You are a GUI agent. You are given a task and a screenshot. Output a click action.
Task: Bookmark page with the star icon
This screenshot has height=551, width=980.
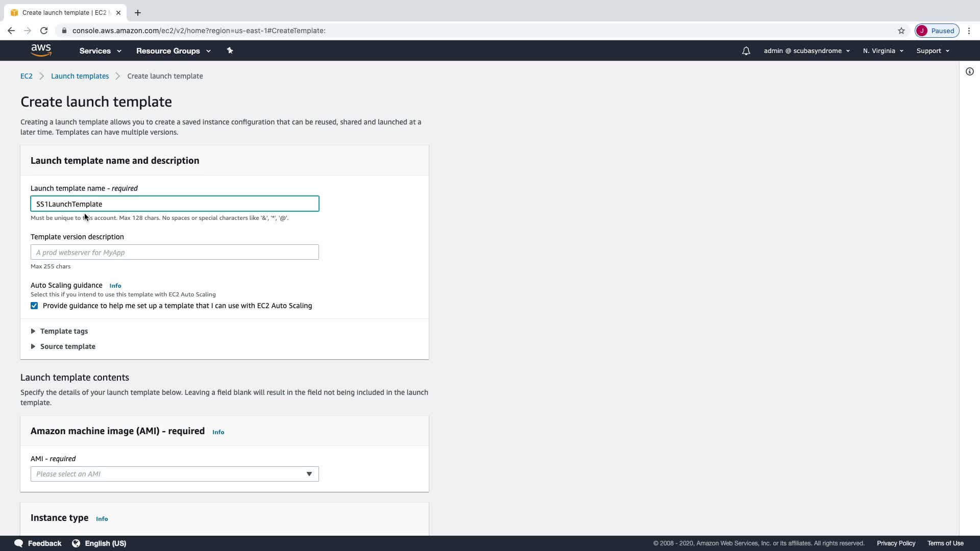tap(901, 31)
